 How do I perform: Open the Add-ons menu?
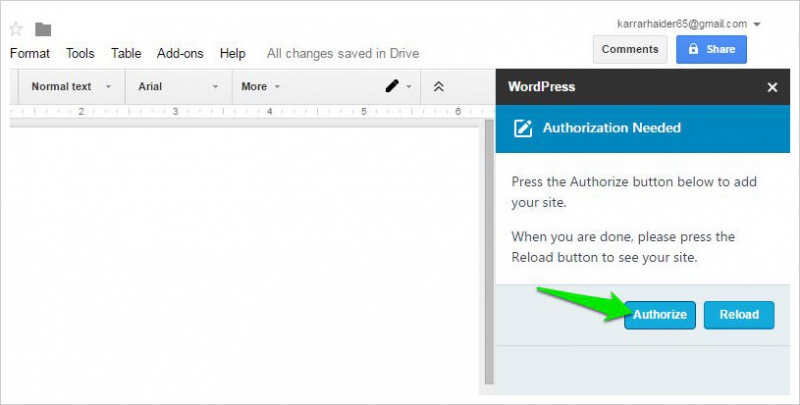click(180, 54)
